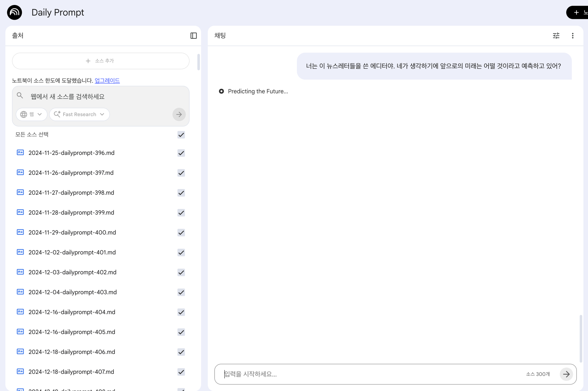The height and width of the screenshot is (391, 588).
Task: Deselect the 2024-12-18-dailyprompt-407.md source
Action: pos(181,372)
